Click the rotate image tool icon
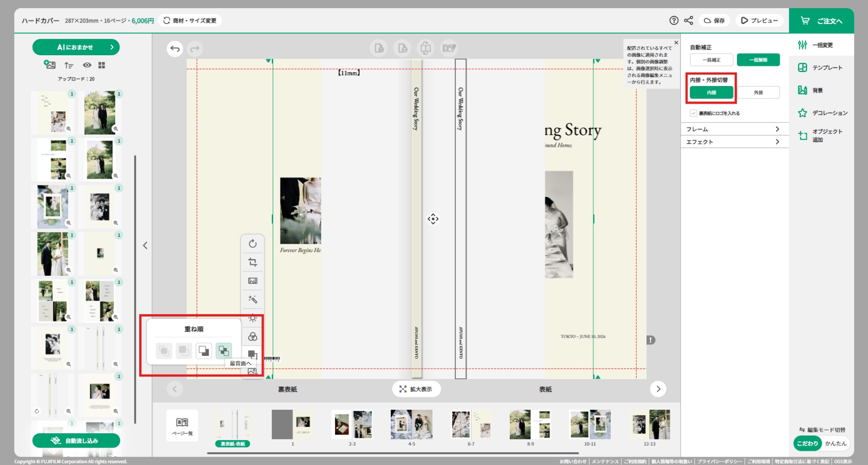 pyautogui.click(x=253, y=244)
